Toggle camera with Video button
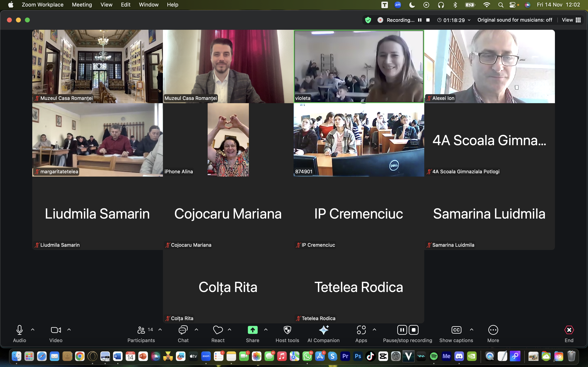The height and width of the screenshot is (367, 588). click(56, 330)
